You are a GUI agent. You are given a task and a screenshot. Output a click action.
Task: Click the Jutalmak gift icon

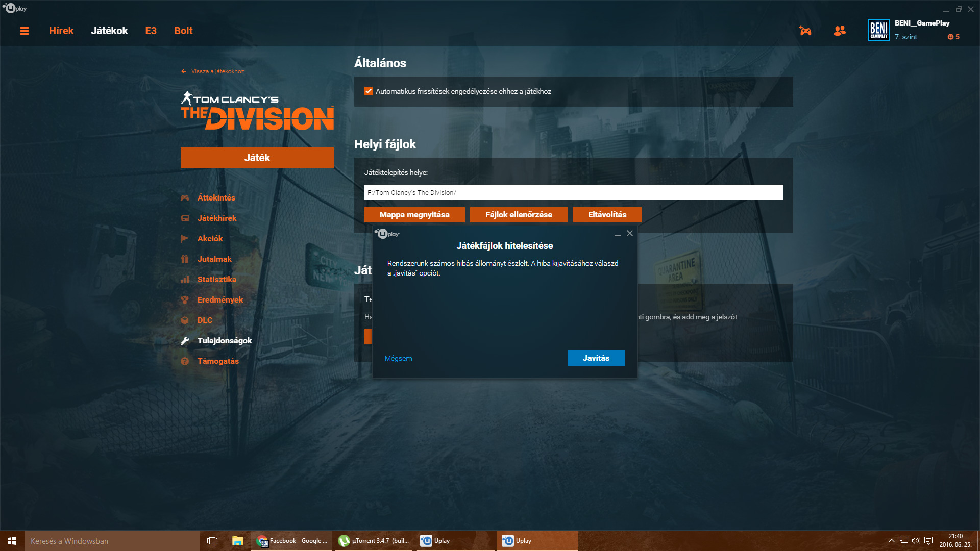click(x=185, y=259)
